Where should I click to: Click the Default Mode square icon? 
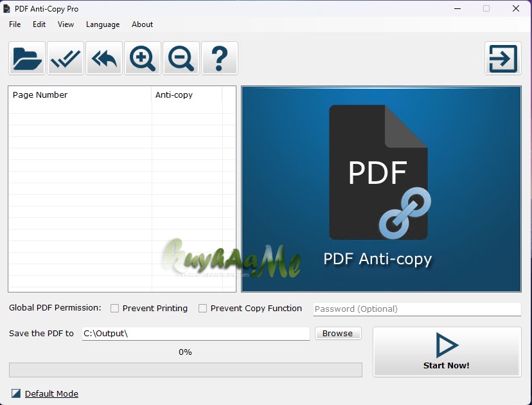coord(16,393)
